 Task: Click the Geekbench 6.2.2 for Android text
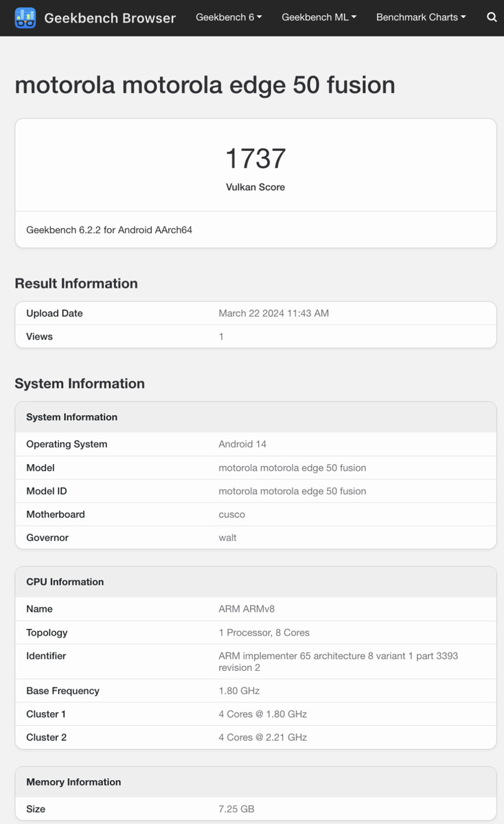[109, 230]
